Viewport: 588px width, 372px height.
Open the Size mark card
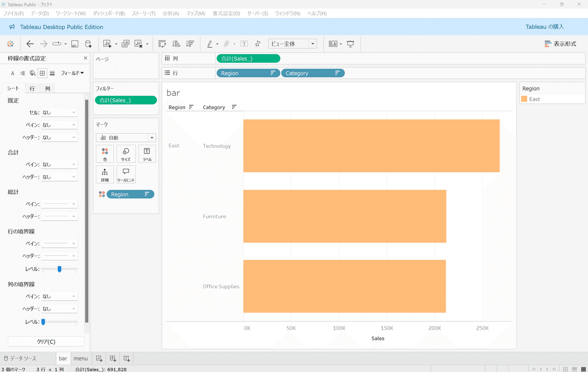tap(126, 154)
